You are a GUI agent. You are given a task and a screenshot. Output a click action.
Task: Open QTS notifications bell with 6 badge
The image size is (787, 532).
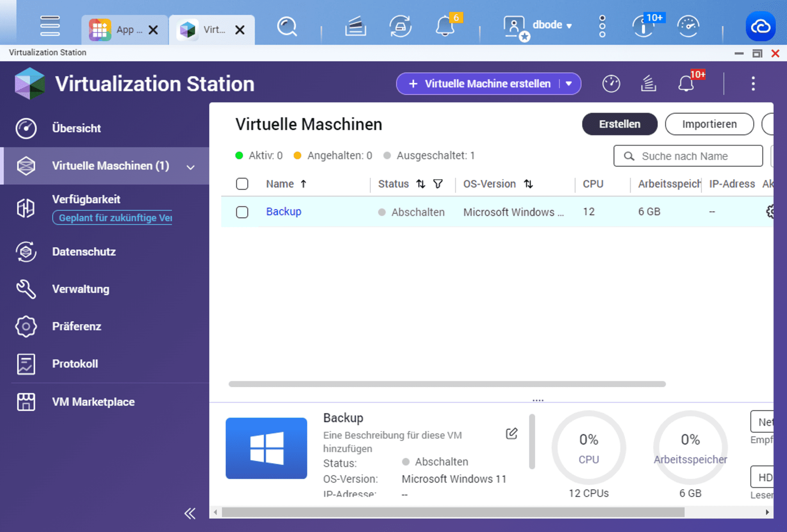(446, 25)
